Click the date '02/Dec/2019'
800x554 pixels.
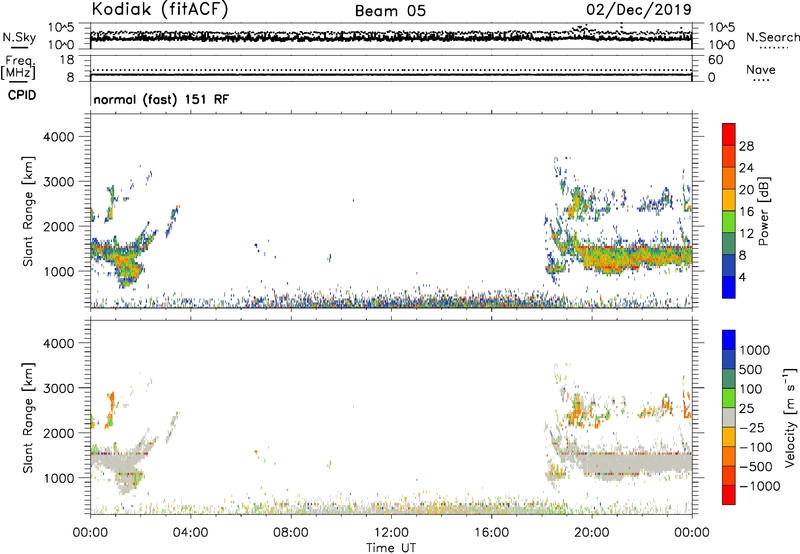(x=639, y=10)
